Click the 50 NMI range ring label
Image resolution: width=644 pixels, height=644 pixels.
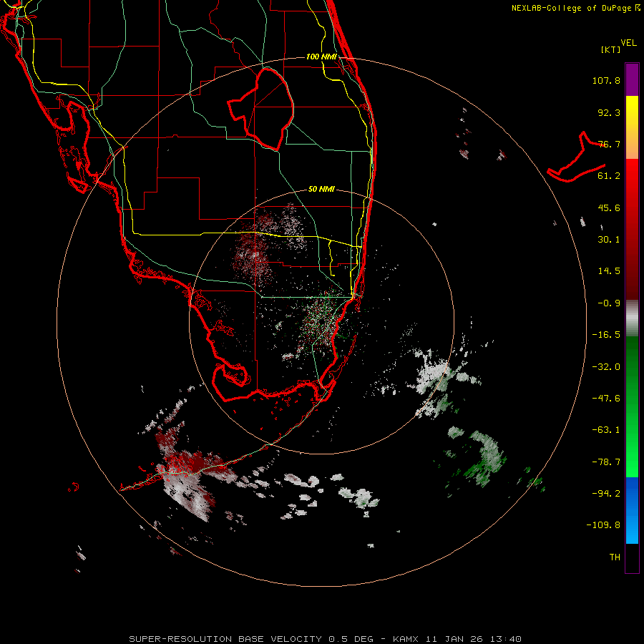pyautogui.click(x=321, y=190)
